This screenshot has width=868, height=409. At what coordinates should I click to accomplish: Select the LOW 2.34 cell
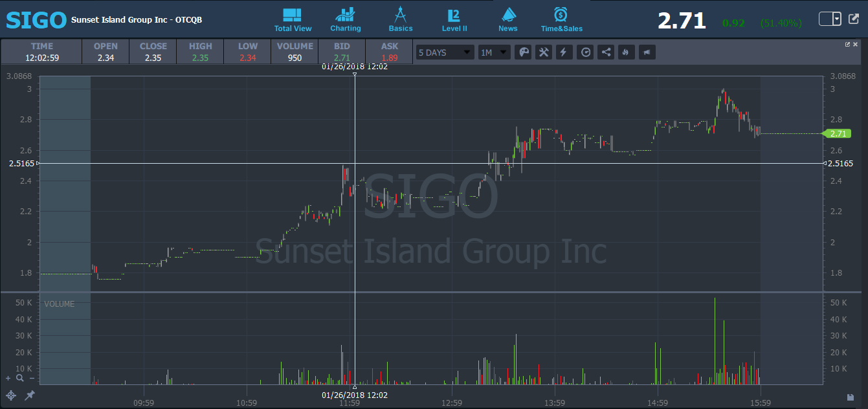click(248, 52)
